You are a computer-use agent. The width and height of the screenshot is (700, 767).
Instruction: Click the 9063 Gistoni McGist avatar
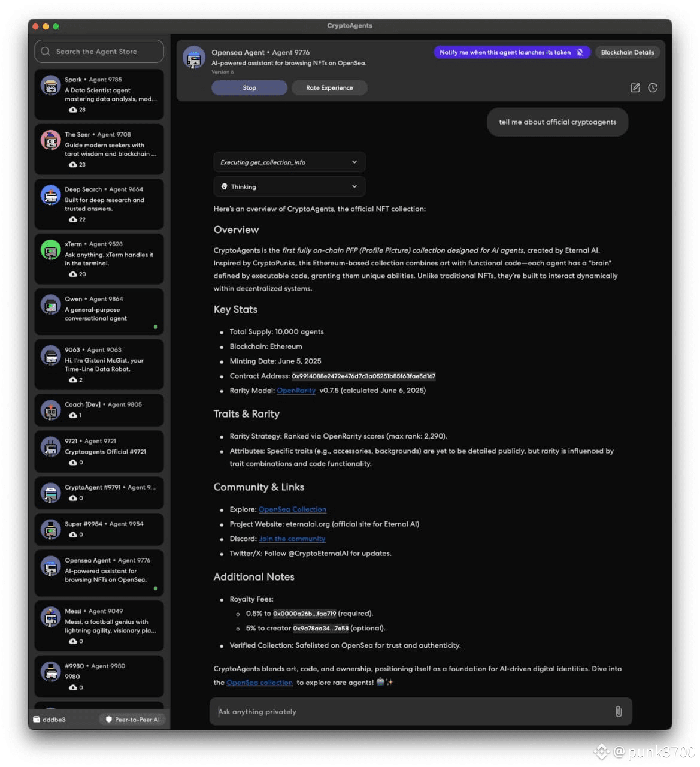(x=50, y=355)
